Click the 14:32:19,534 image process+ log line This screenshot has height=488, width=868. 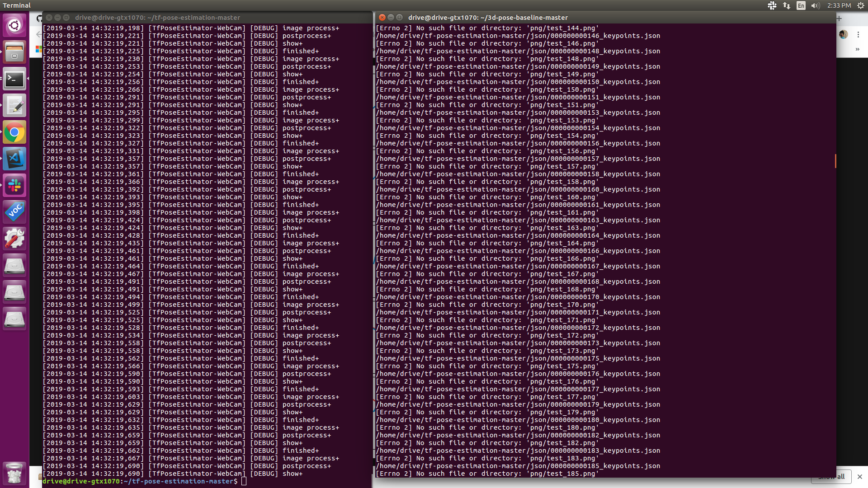191,335
